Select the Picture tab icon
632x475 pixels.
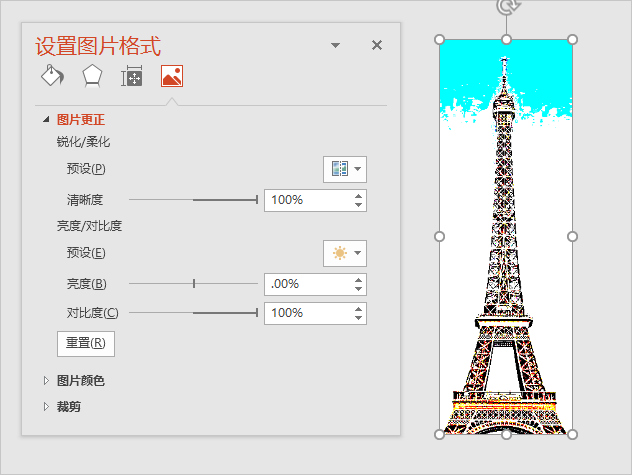tap(172, 76)
